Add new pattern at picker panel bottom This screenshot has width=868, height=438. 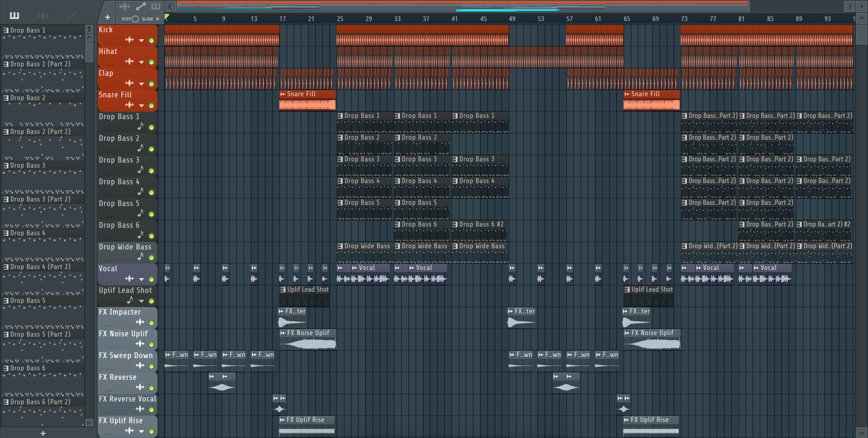(43, 433)
